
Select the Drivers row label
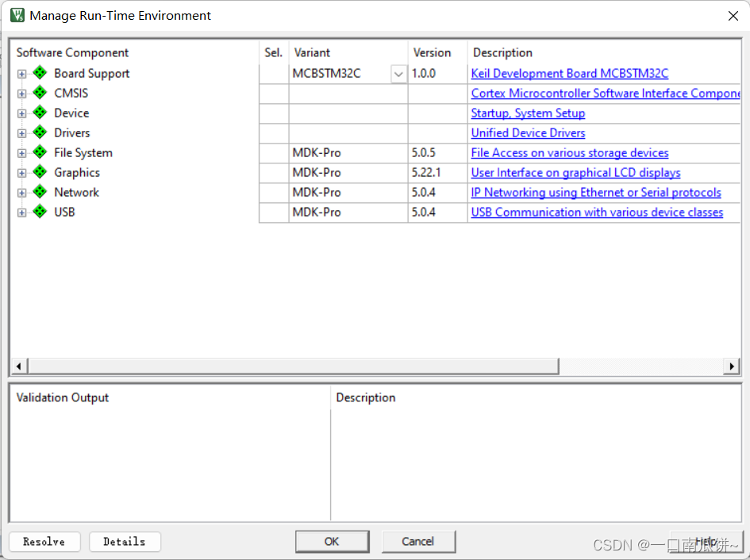click(x=72, y=133)
